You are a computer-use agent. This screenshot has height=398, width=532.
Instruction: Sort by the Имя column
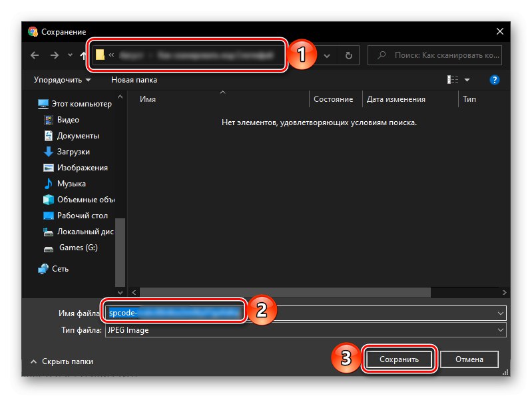coord(148,99)
